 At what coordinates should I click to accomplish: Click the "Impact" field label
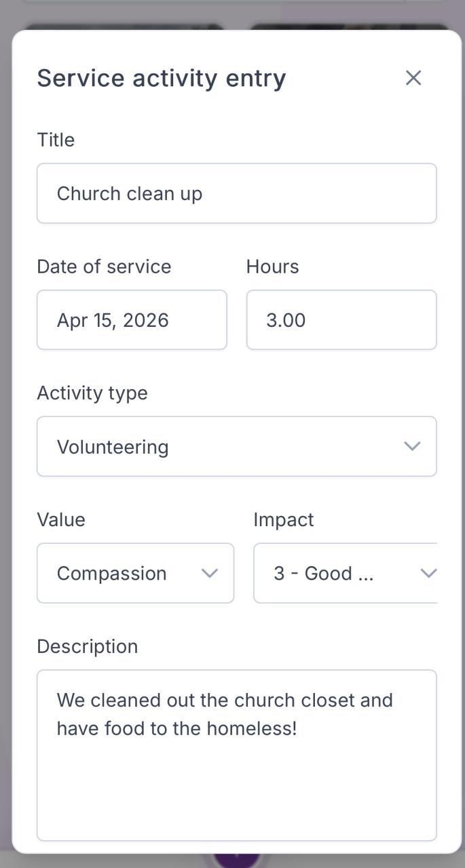(283, 519)
